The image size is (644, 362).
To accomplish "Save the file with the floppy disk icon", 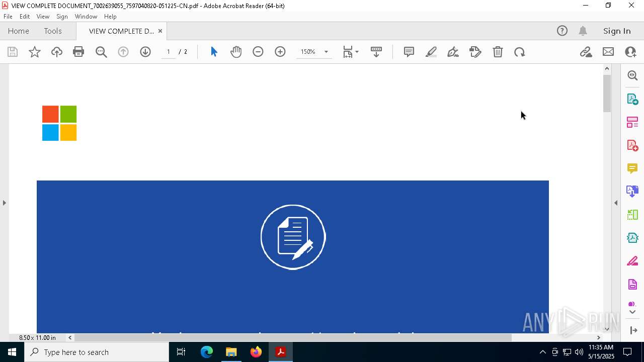I will pyautogui.click(x=13, y=52).
